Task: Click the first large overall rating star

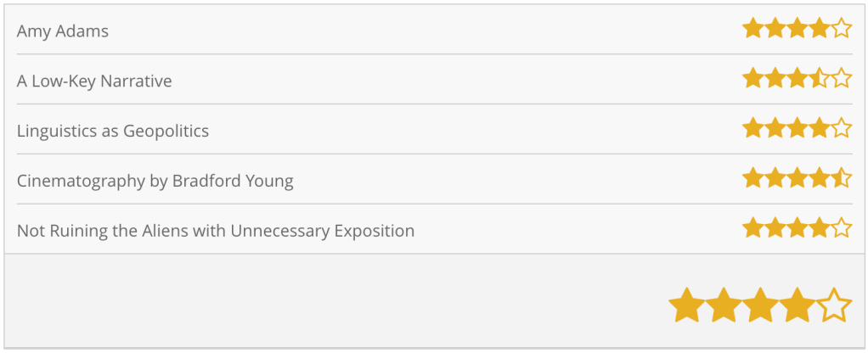Action: pyautogui.click(x=686, y=305)
